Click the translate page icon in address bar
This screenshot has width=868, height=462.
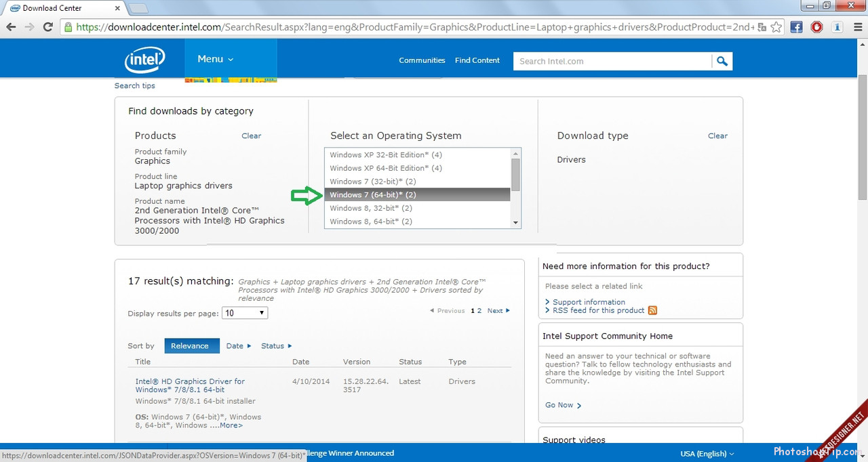click(762, 27)
